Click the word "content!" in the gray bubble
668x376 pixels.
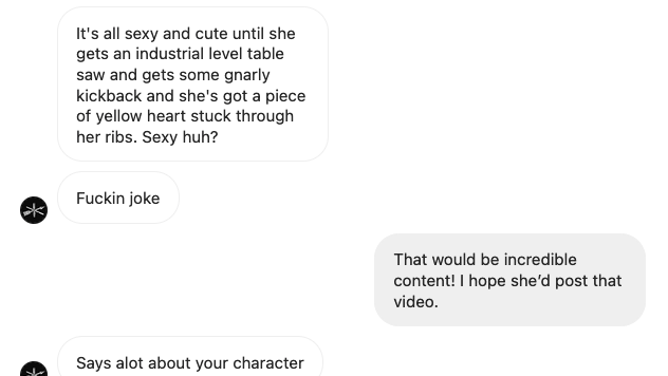424,281
